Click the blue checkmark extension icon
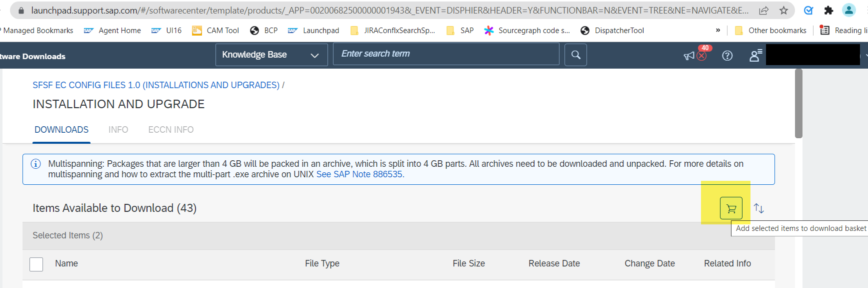868x288 pixels. point(808,11)
